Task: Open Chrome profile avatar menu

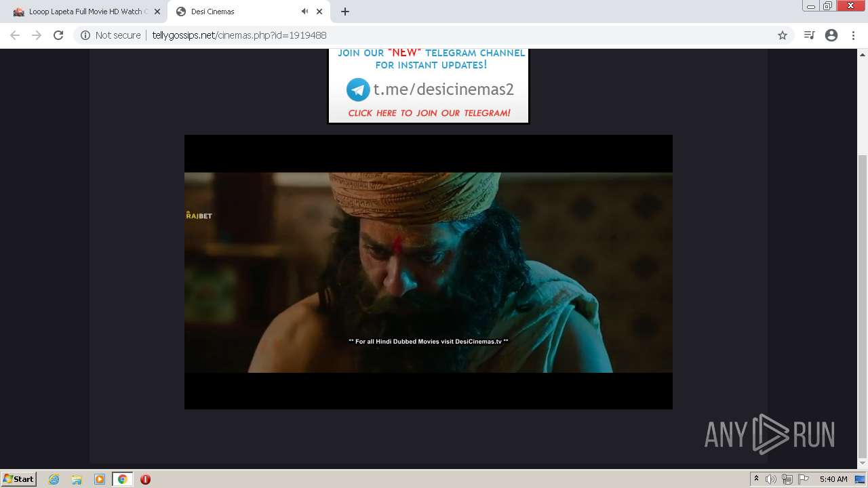Action: point(831,35)
